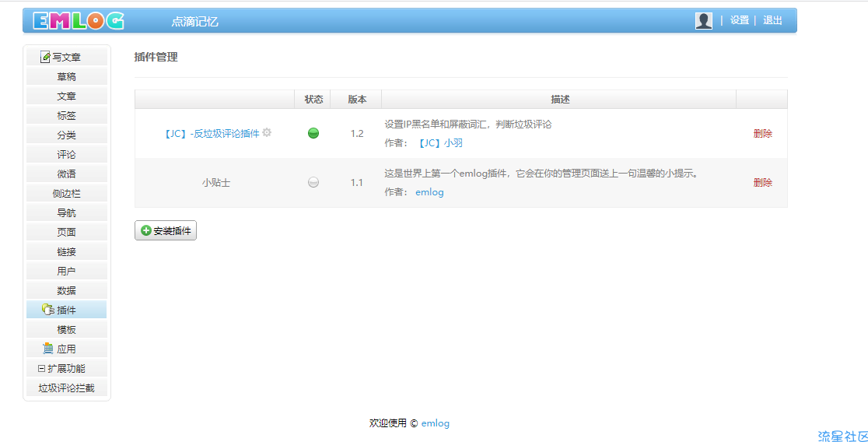The width and height of the screenshot is (868, 442).
Task: Delete the 反垃圾评论插件 plugin
Action: [762, 134]
